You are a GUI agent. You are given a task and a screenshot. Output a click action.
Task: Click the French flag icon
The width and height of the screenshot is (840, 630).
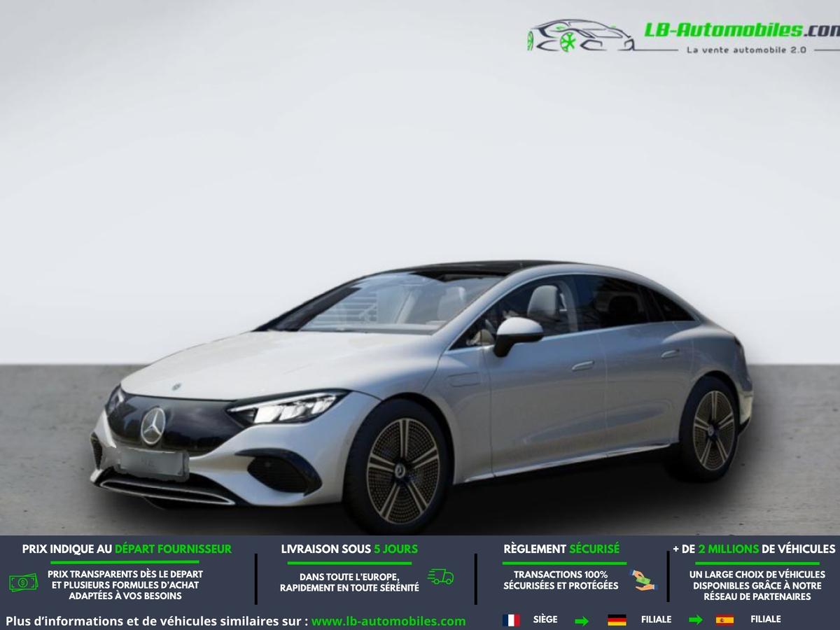[511, 620]
